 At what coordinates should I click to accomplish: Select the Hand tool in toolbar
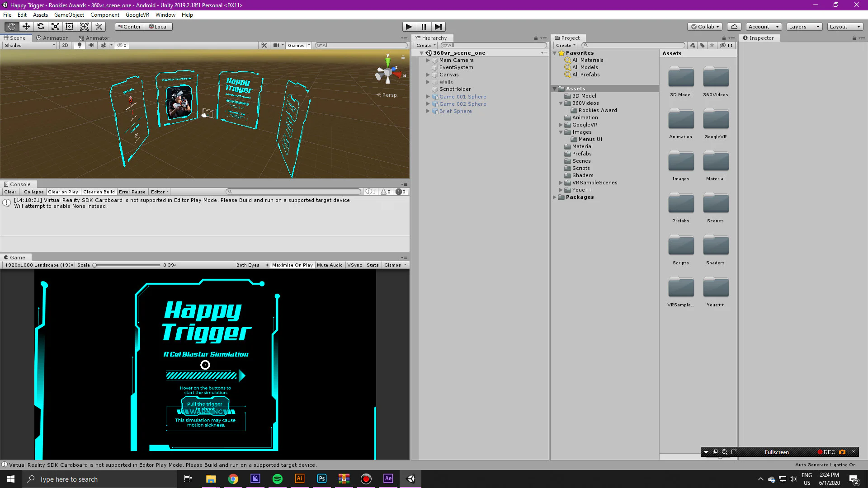coord(11,27)
